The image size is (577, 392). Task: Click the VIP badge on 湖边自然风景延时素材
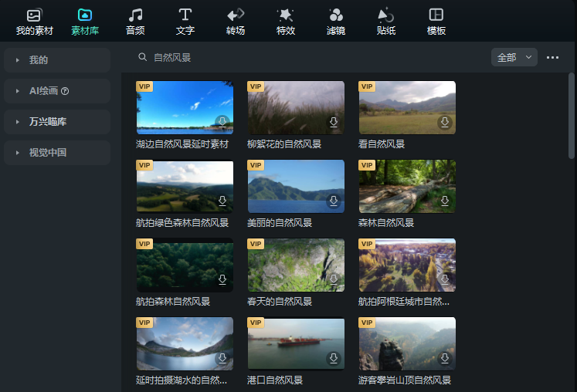144,86
